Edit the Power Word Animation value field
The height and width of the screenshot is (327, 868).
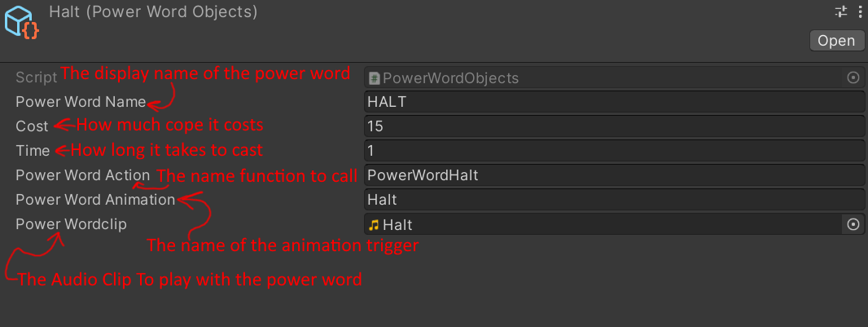(x=614, y=200)
